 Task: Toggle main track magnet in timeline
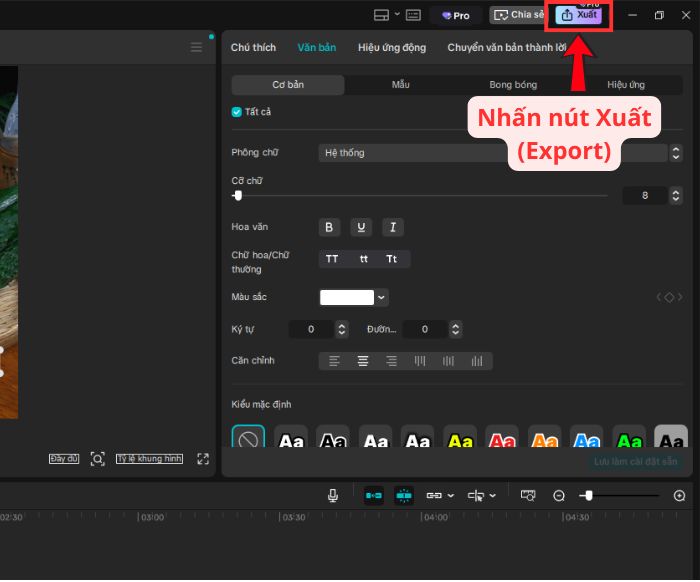pyautogui.click(x=373, y=495)
